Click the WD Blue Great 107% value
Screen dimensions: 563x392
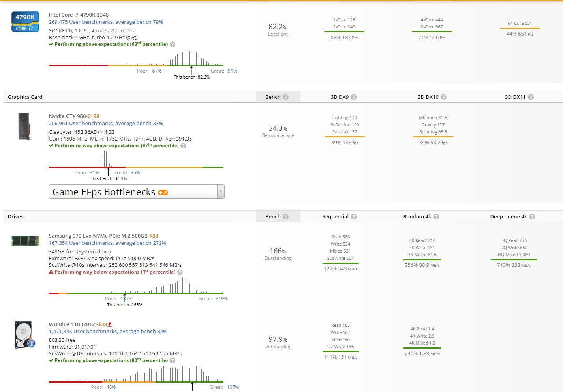tap(233, 387)
